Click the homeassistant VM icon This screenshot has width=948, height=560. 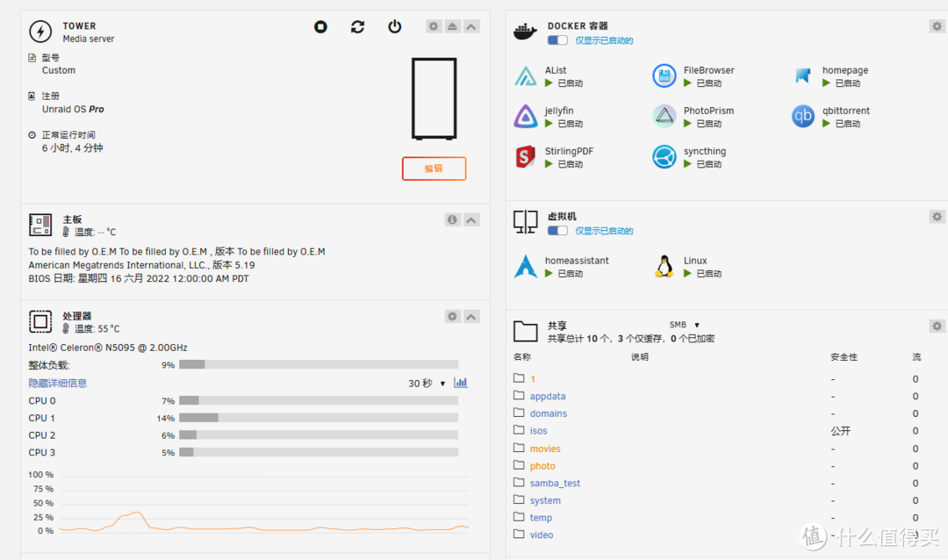point(526,267)
